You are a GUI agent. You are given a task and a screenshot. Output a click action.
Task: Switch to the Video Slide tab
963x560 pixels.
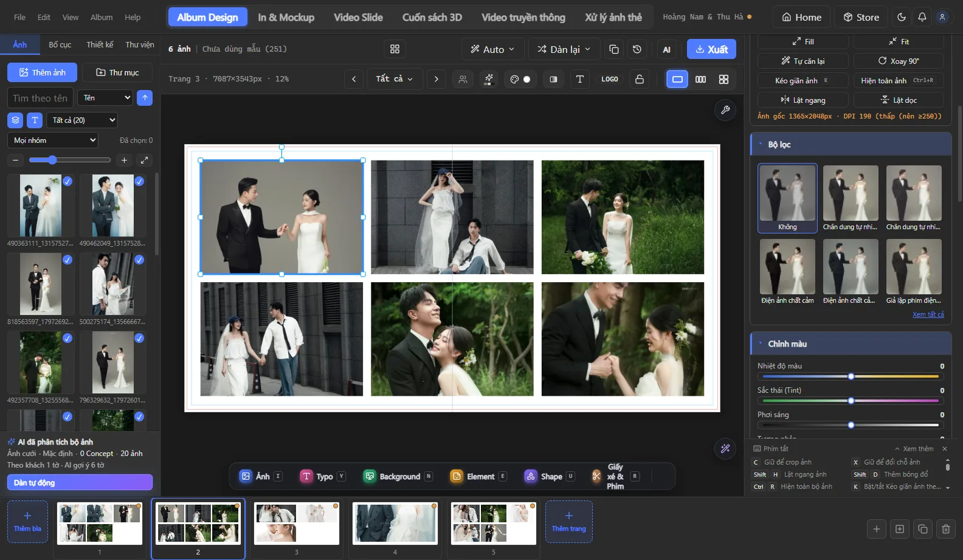tap(358, 17)
